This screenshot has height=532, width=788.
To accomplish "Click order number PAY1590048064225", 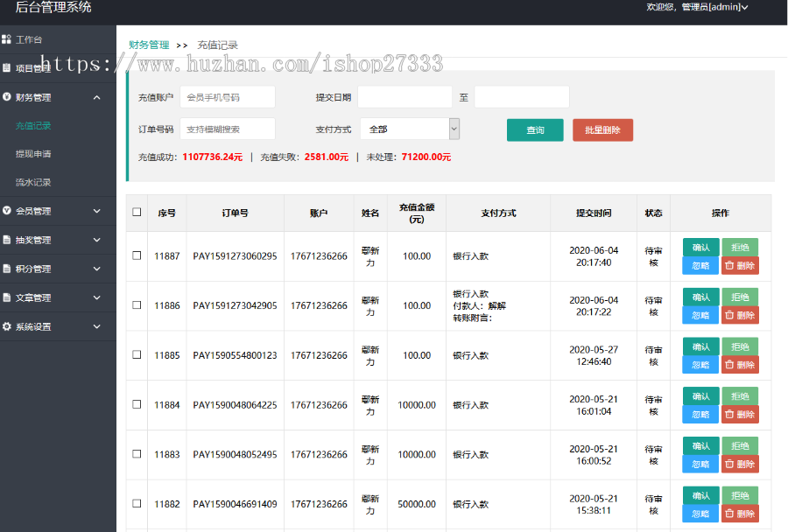I will [235, 405].
